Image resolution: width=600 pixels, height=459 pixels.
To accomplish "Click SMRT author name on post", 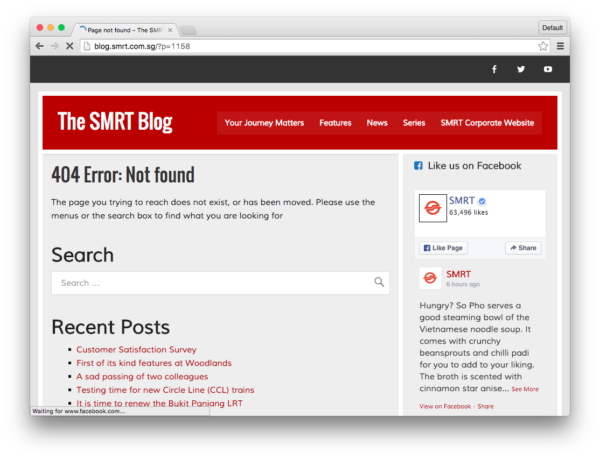I will click(458, 274).
